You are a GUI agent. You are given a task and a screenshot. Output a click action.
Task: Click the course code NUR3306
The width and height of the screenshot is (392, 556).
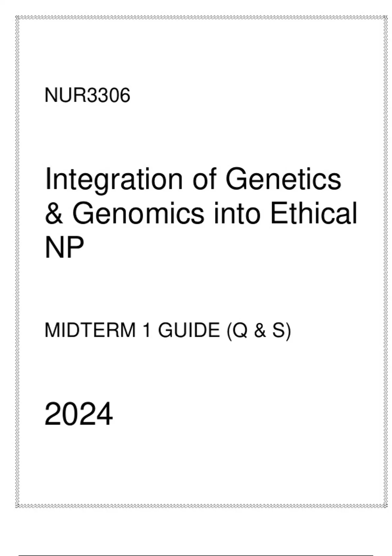87,96
